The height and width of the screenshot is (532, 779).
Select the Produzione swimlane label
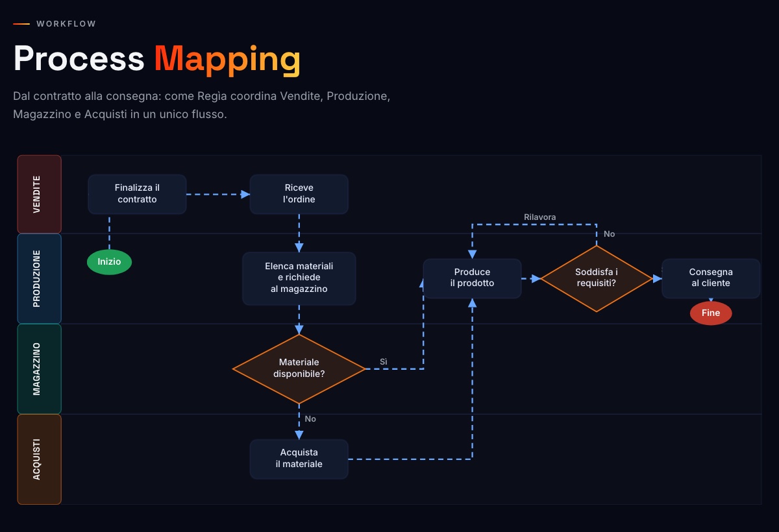39,278
